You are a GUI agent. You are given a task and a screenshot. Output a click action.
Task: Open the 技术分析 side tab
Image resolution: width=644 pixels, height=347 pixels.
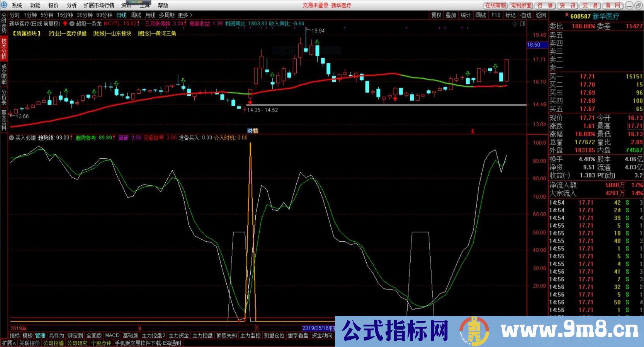(4, 48)
